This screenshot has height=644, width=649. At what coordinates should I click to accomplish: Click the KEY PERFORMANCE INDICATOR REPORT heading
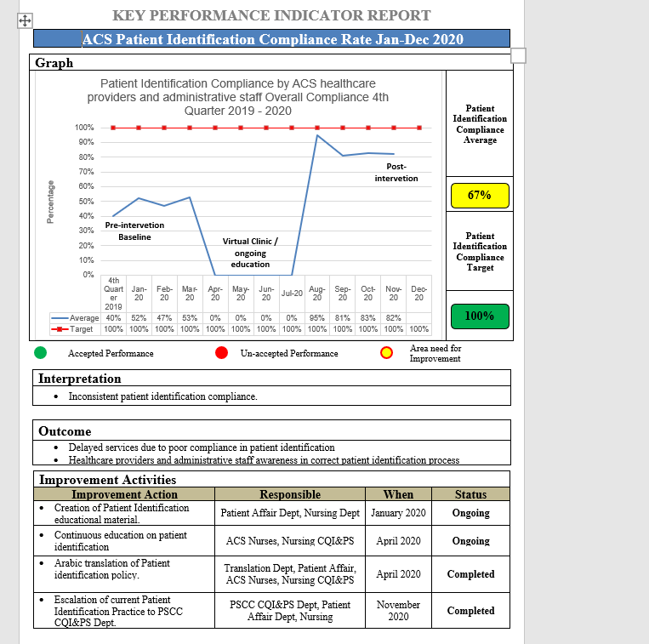coord(271,15)
